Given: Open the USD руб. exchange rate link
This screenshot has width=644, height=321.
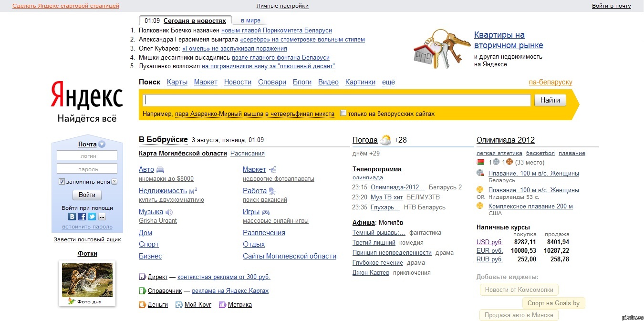Looking at the screenshot, I should pos(490,242).
